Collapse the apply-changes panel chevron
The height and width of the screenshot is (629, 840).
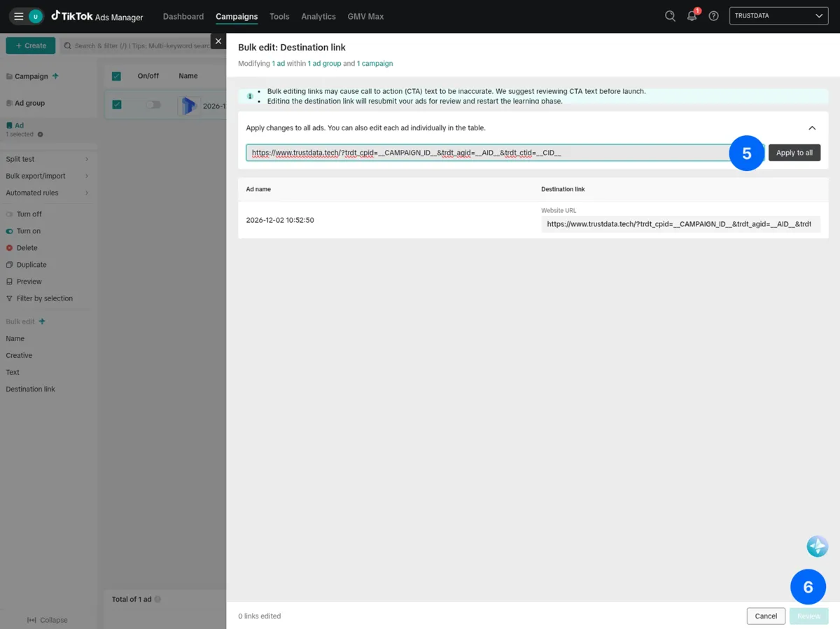[x=812, y=128]
